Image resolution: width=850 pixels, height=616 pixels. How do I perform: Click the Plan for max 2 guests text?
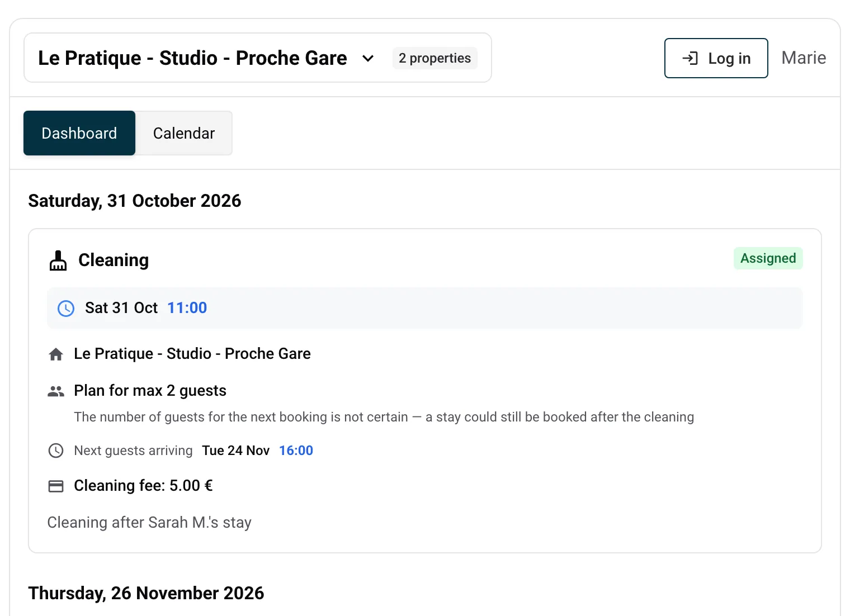(150, 390)
